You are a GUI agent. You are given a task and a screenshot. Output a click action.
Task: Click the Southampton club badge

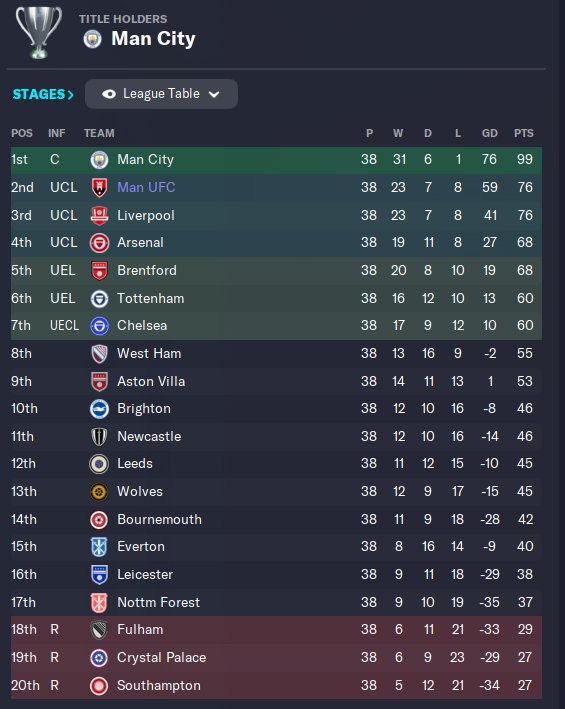[x=99, y=685]
